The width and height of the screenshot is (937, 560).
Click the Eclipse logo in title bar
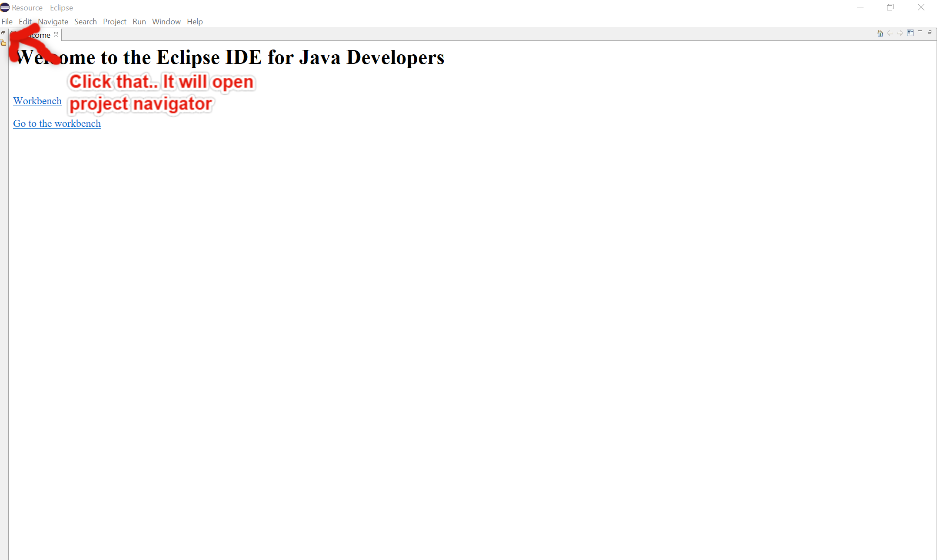tap(5, 7)
